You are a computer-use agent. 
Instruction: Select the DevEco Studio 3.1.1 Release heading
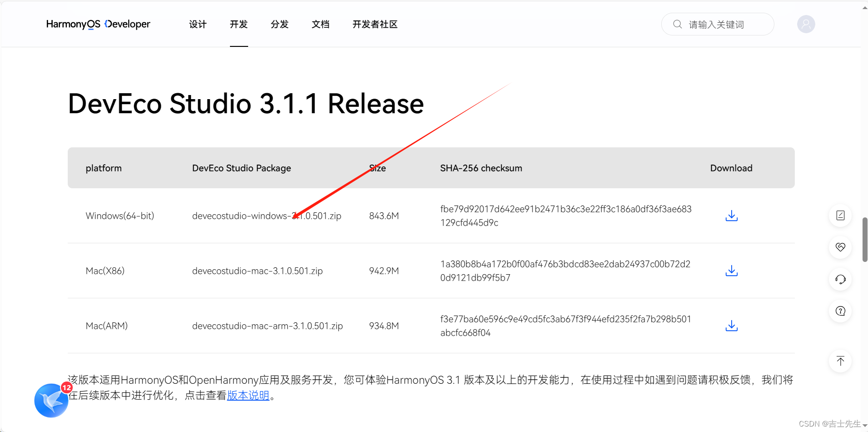[x=246, y=104]
